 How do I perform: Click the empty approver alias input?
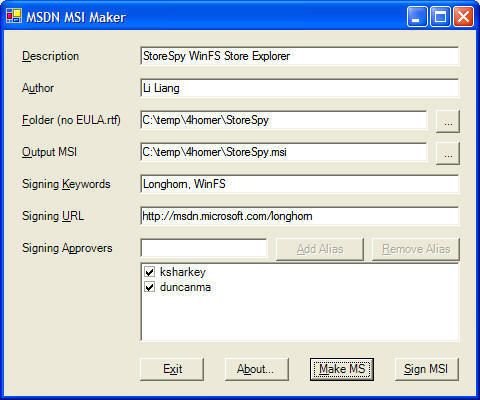pos(204,248)
